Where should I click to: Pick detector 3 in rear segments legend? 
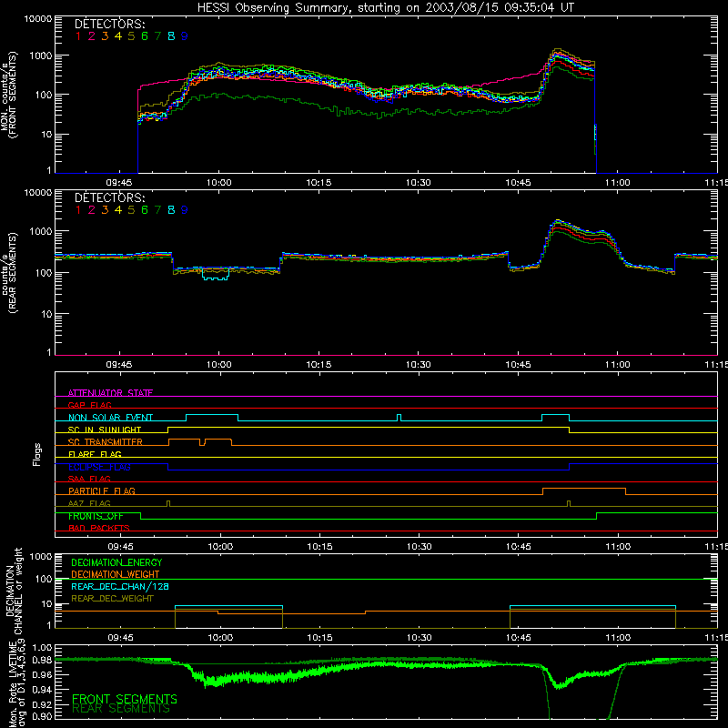point(105,210)
